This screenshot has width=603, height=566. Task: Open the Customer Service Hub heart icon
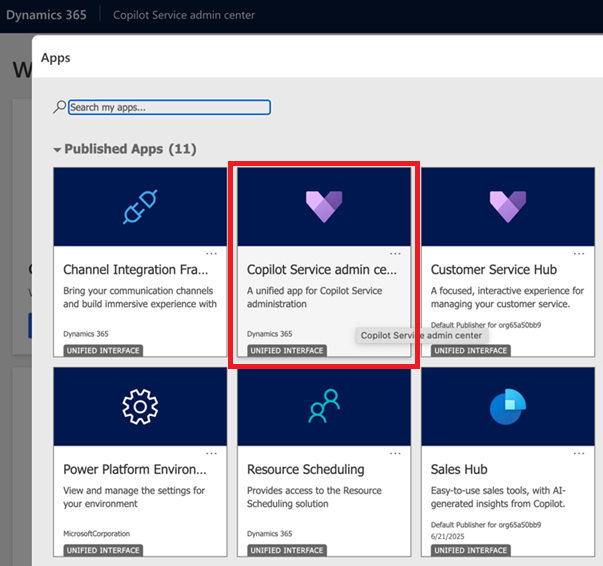click(508, 206)
